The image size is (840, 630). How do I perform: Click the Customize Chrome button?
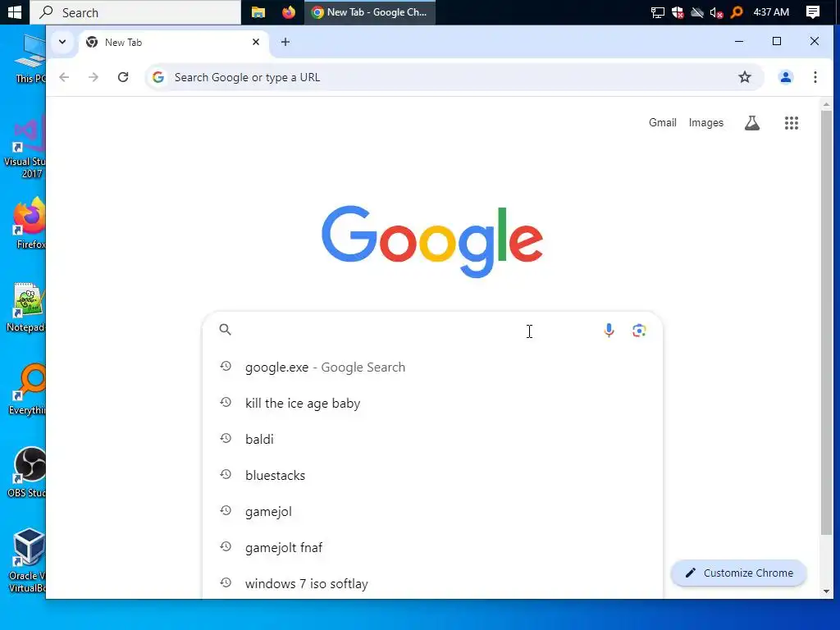coord(738,573)
